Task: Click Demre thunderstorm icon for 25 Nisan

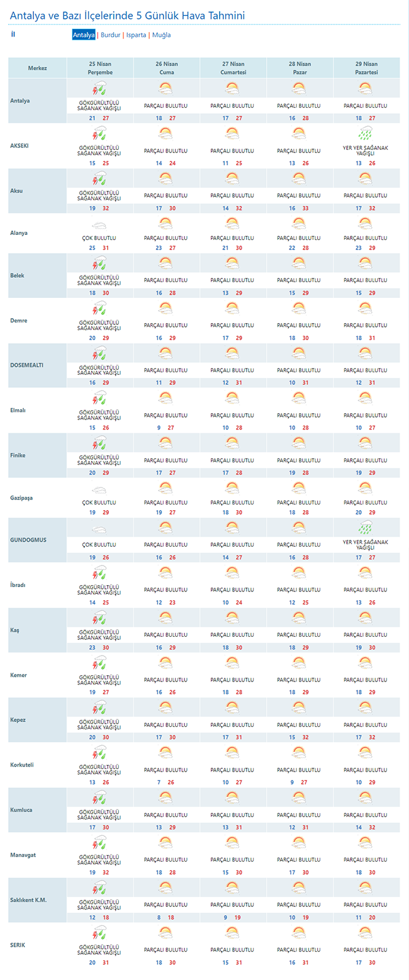Action: [x=99, y=309]
